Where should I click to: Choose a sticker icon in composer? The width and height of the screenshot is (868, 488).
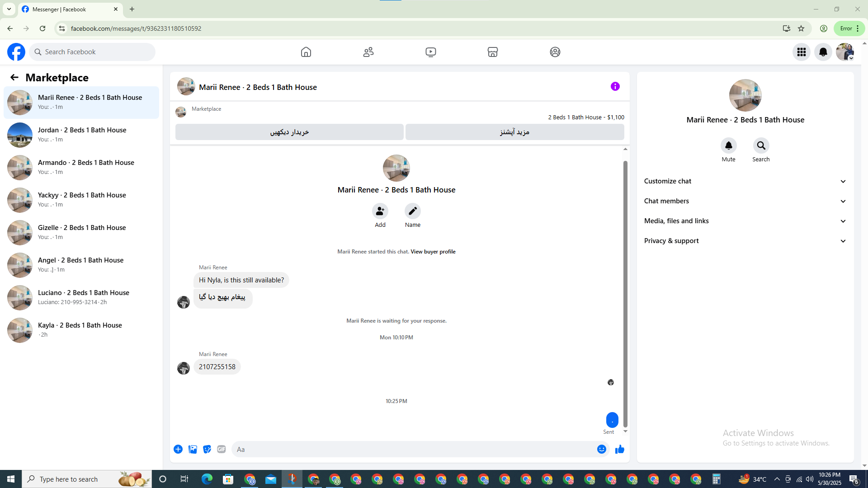207,449
